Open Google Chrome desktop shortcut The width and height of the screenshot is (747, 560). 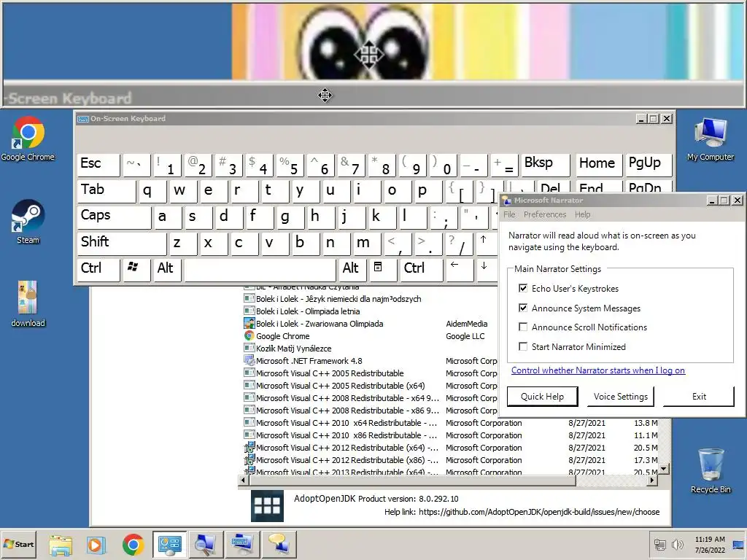click(28, 139)
